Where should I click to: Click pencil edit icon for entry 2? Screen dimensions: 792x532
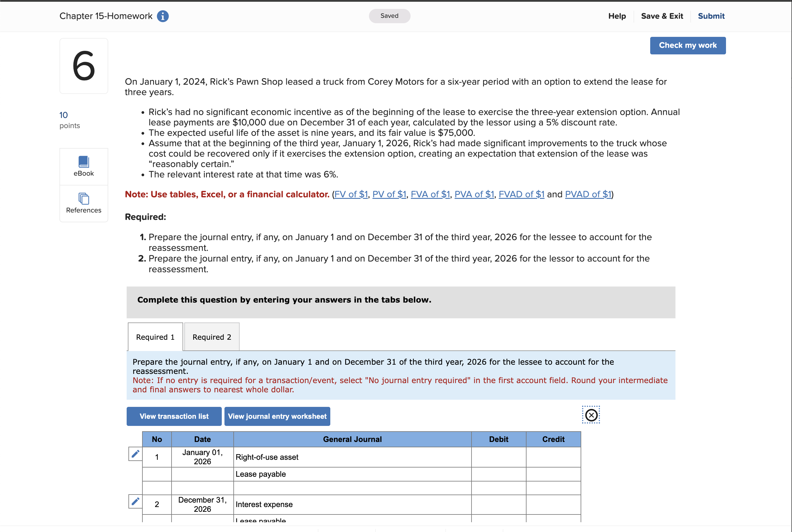click(135, 501)
